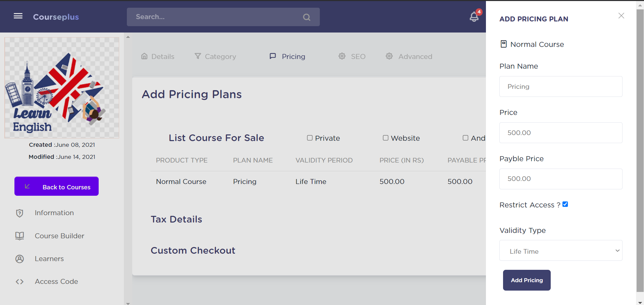Enable the Private checkbox

coord(310,138)
